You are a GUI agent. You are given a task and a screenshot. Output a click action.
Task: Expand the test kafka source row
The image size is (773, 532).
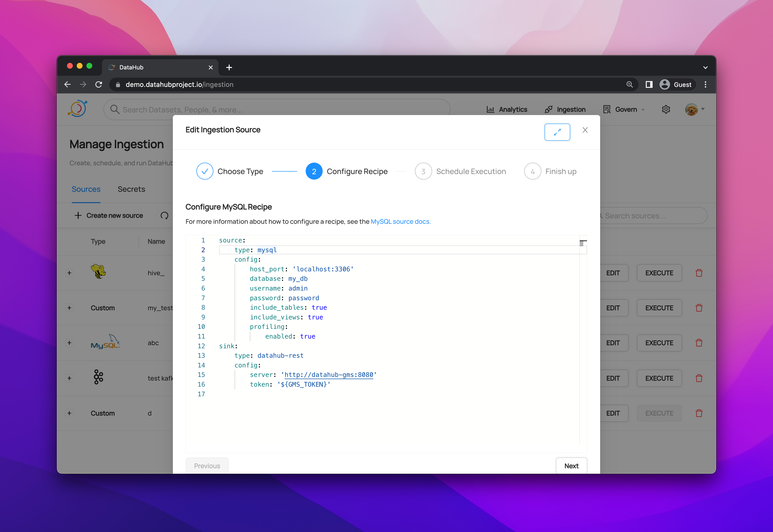(x=69, y=378)
